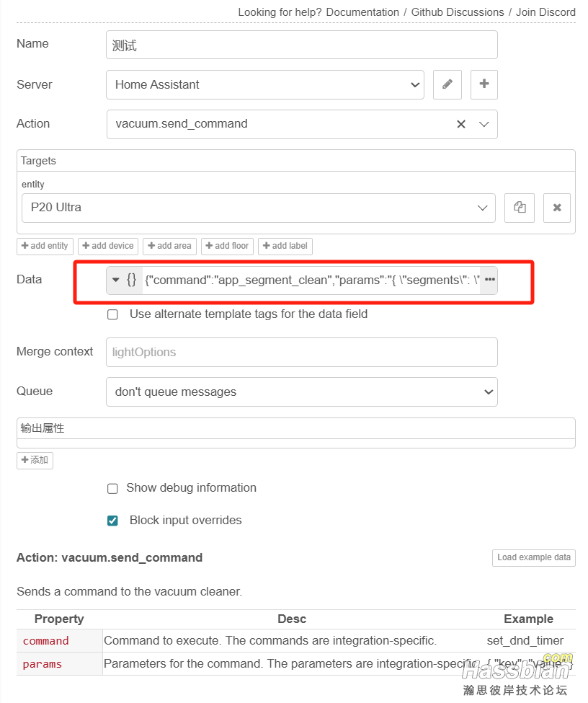The width and height of the screenshot is (588, 703).
Task: Open the Documentation link
Action: 362,12
